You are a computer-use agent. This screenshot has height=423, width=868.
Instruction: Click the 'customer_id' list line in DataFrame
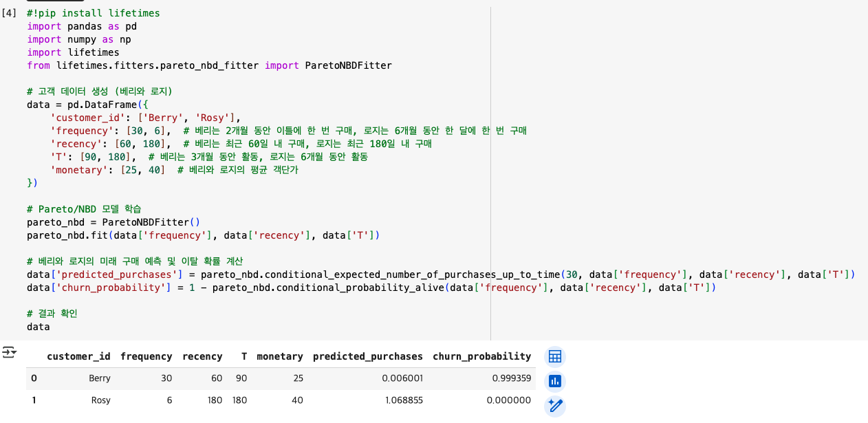click(145, 118)
